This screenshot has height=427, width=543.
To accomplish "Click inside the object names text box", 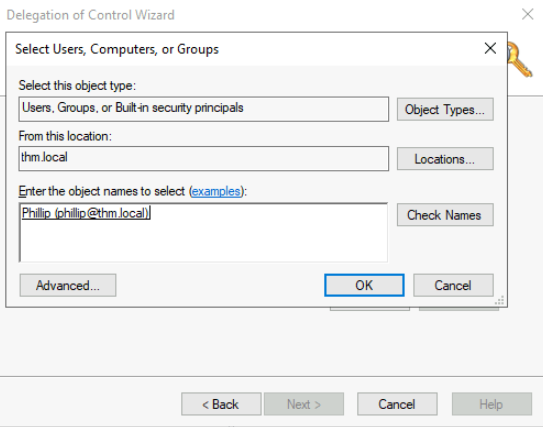I will pyautogui.click(x=203, y=232).
